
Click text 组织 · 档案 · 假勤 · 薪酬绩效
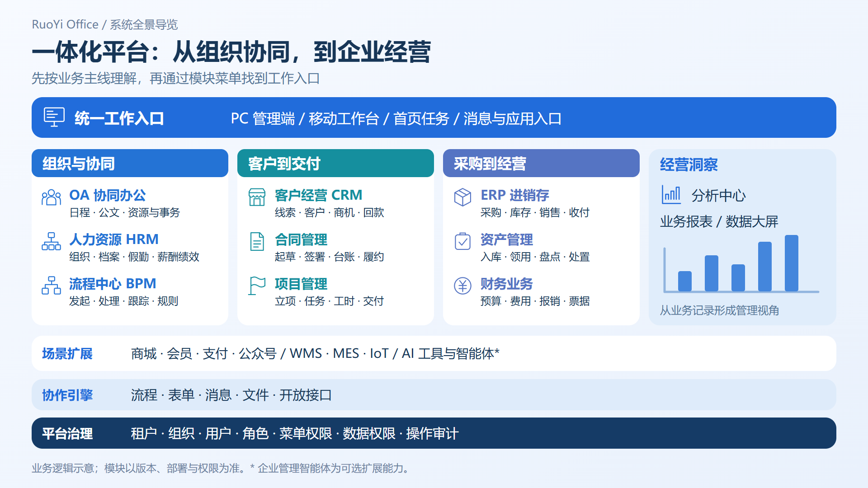(134, 257)
